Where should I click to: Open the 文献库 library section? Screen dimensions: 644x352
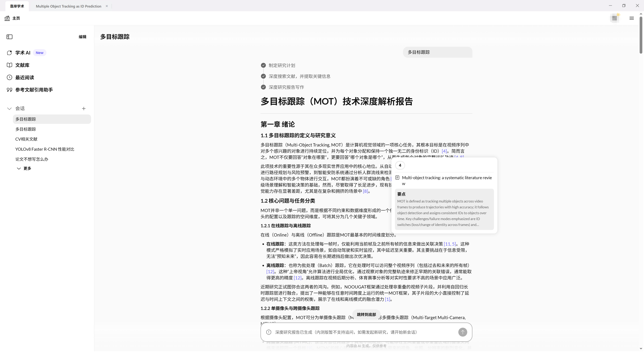click(x=22, y=65)
